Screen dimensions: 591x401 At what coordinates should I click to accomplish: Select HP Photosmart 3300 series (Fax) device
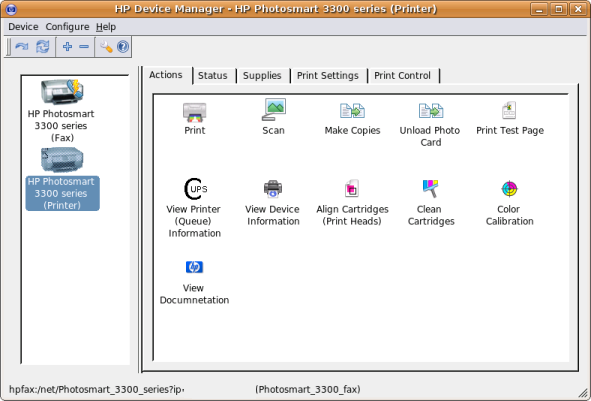[x=61, y=110]
